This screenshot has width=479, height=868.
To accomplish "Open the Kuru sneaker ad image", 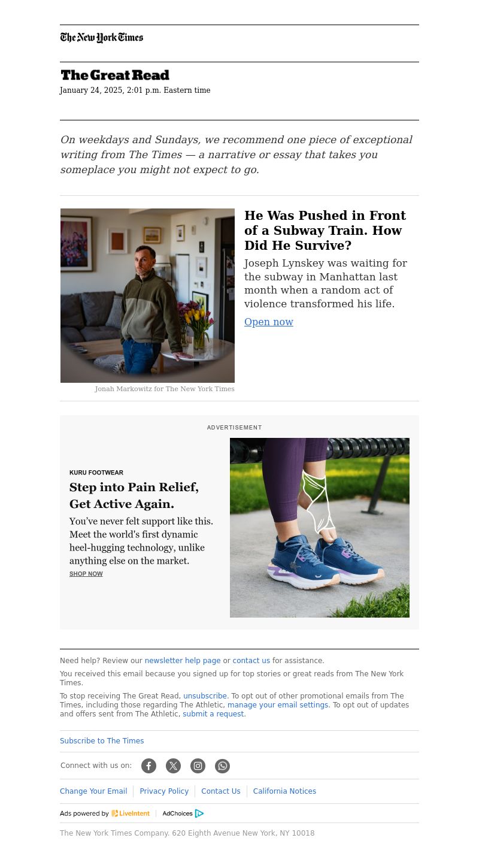I will (x=320, y=528).
